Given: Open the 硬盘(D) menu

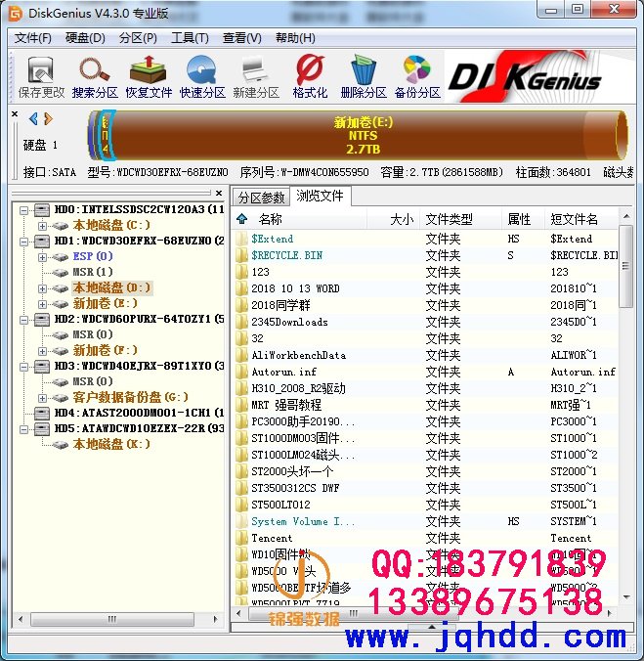Looking at the screenshot, I should pyautogui.click(x=85, y=38).
